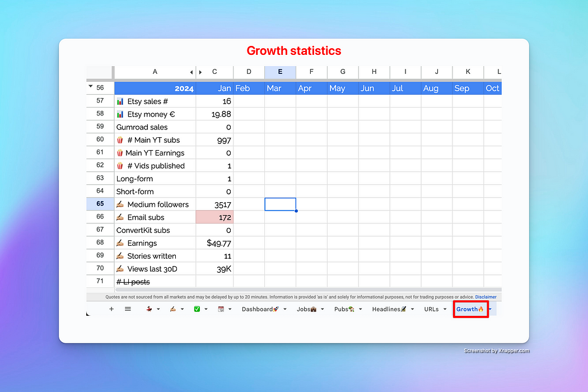Open the all sheets list icon
588x392 pixels.
[127, 309]
